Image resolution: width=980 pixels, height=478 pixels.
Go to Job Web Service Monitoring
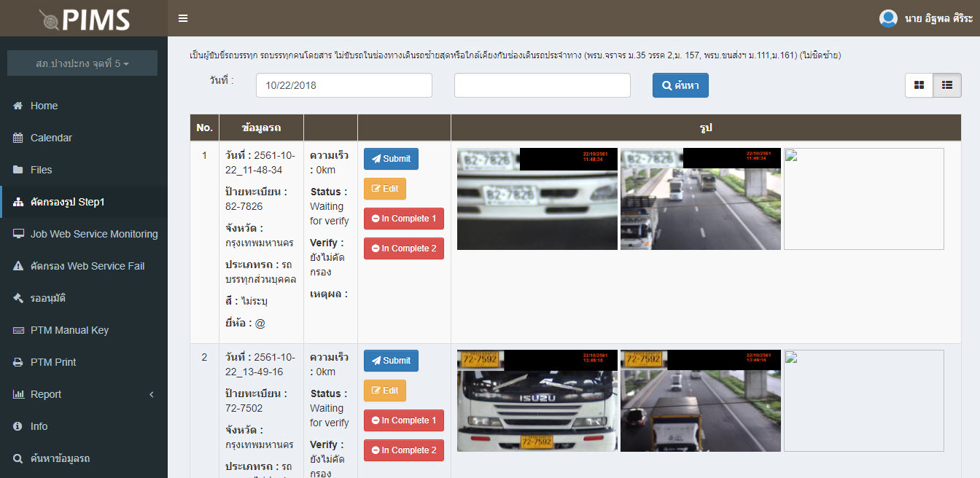[x=84, y=234]
